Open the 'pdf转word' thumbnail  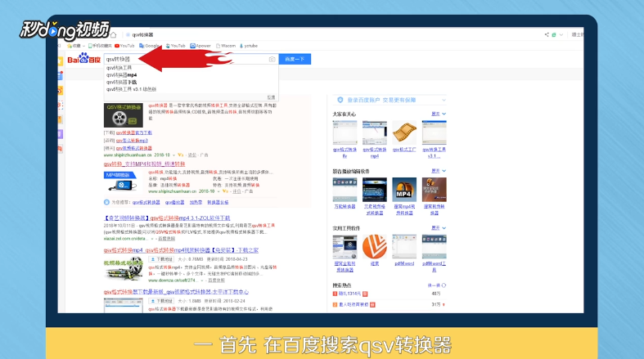[x=404, y=247]
